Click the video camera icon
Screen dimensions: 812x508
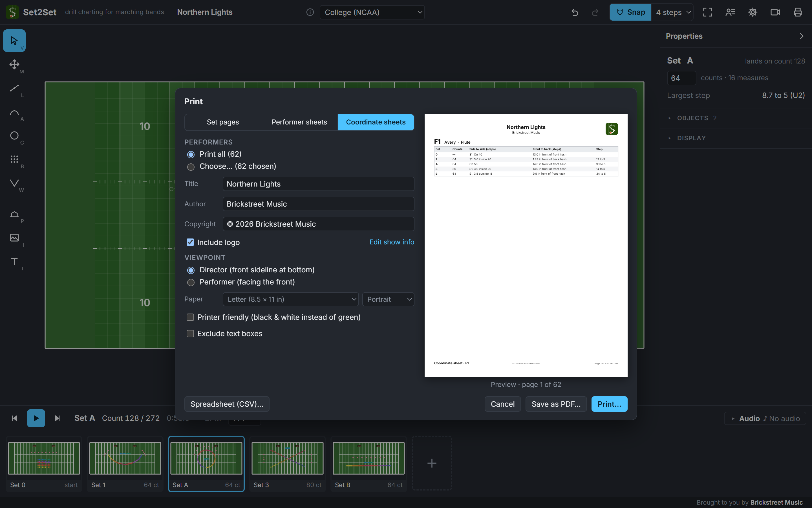click(775, 12)
